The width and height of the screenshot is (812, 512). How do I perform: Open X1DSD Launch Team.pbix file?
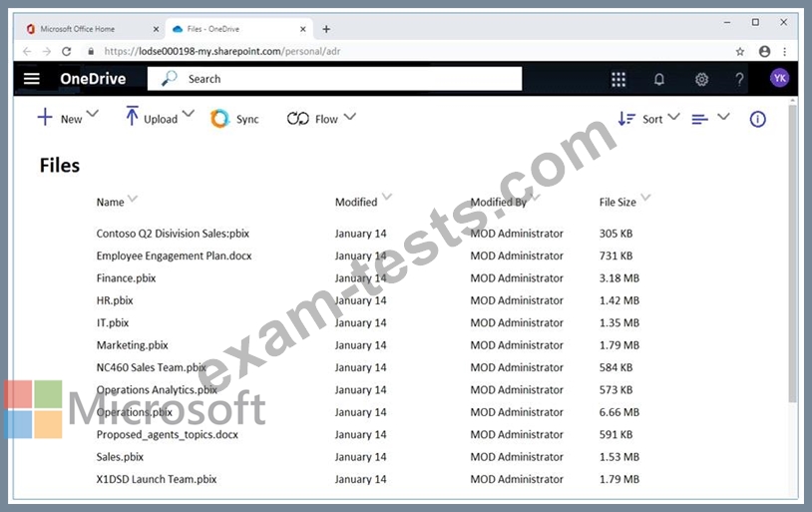(157, 479)
